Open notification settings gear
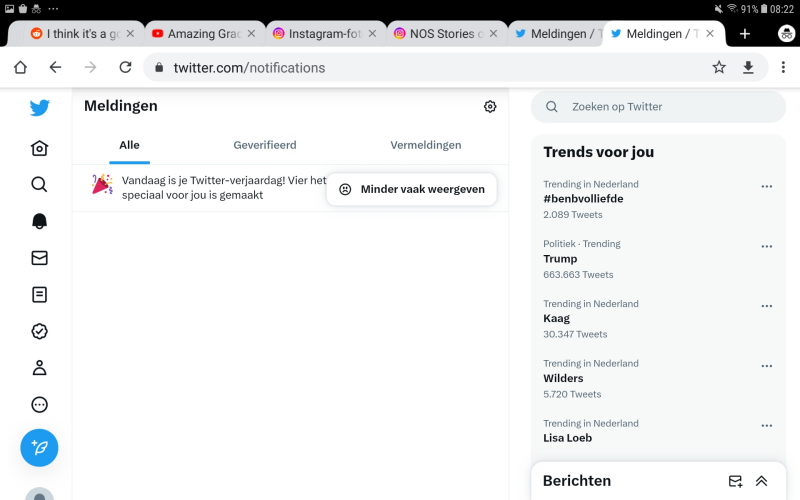The height and width of the screenshot is (500, 800). (490, 107)
